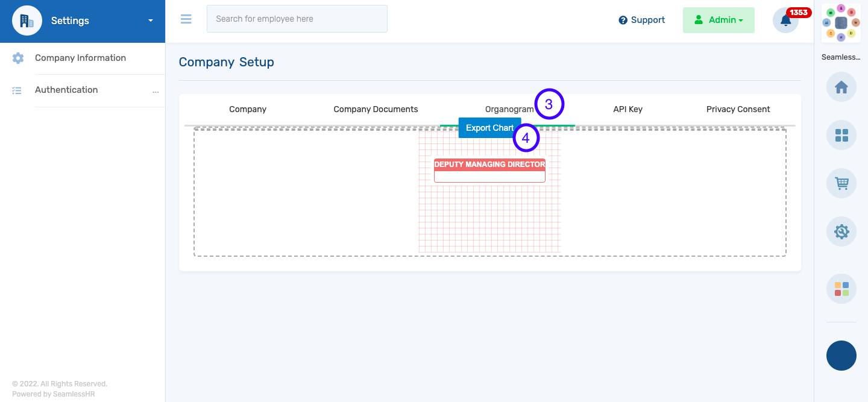Image resolution: width=868 pixels, height=402 pixels.
Task: Expand the Authentication menu ellipsis
Action: click(x=156, y=92)
